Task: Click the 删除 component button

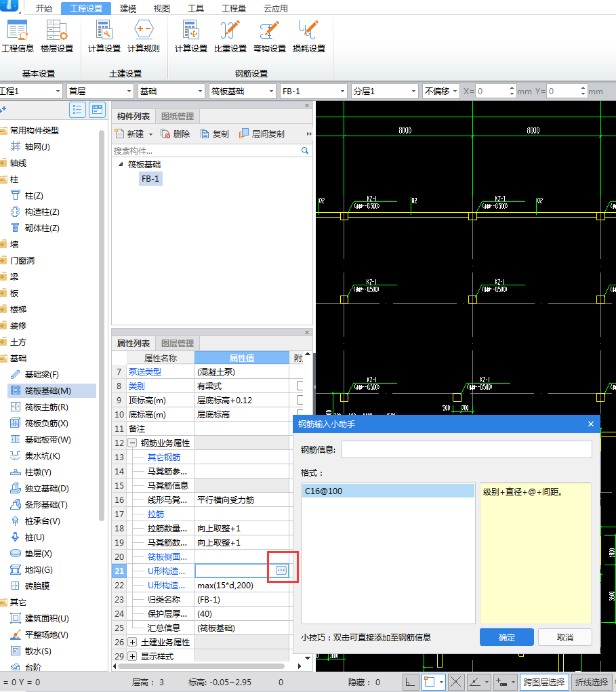Action: 176,134
